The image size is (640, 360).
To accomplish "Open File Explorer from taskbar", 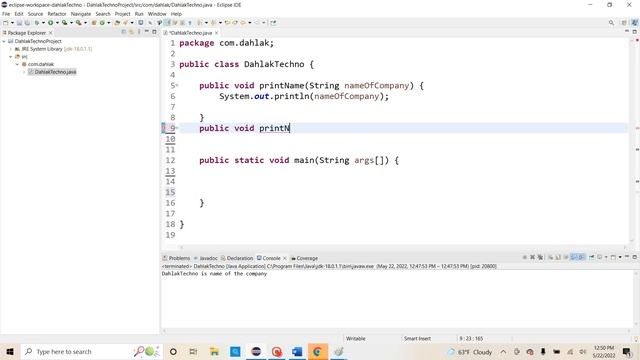I will pos(214,351).
